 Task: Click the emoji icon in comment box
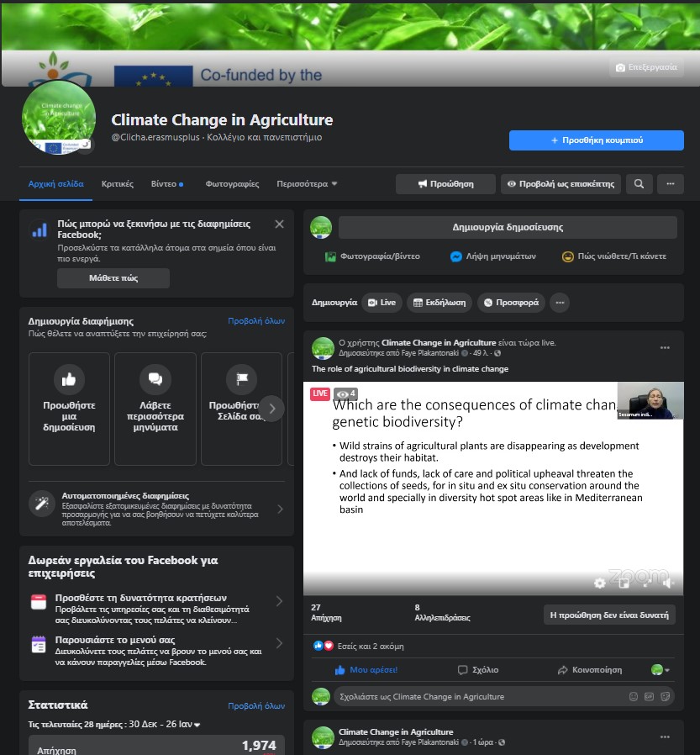pyautogui.click(x=634, y=696)
